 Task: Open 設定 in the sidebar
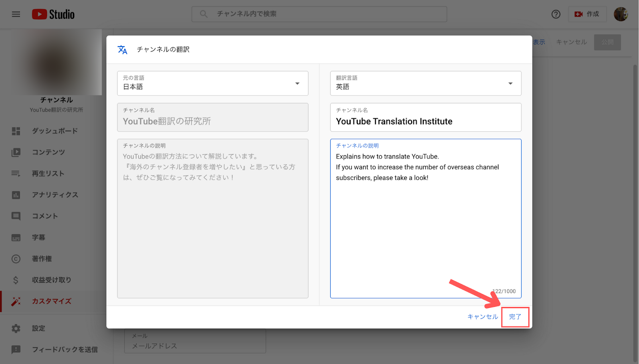pos(38,328)
